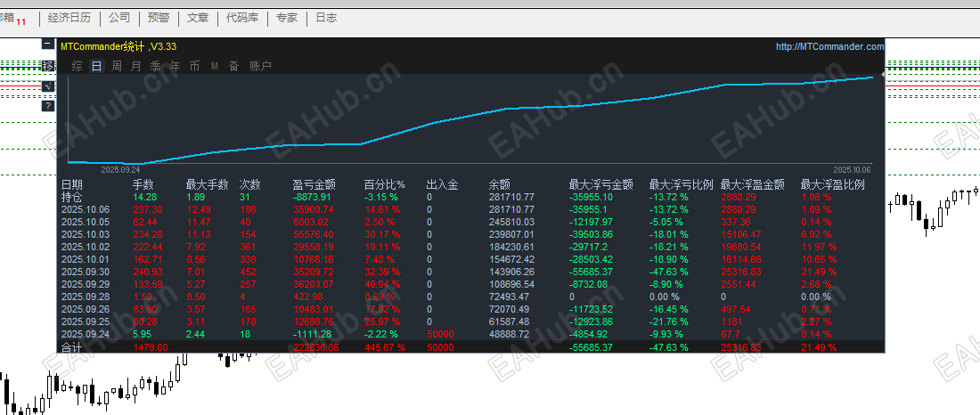Viewport: 980px width, 415px height.
Task: Click the 50000 deposit on 2025.09.24
Action: (440, 334)
